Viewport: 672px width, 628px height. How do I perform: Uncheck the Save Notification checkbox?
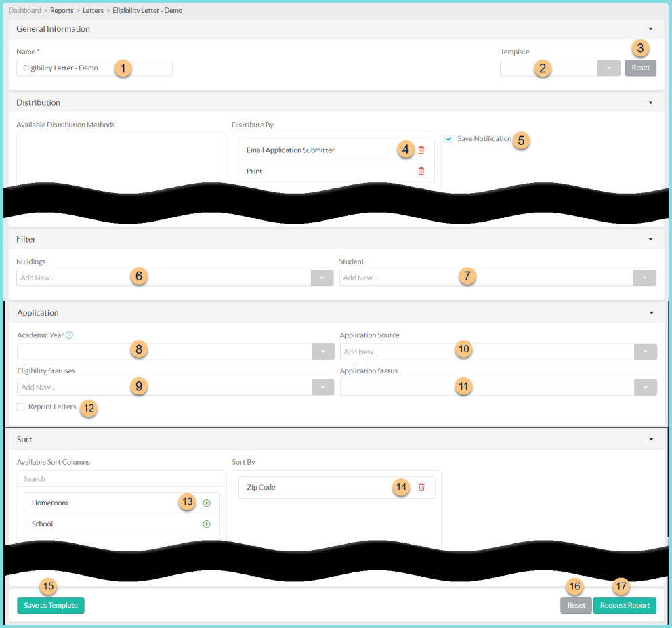point(448,138)
